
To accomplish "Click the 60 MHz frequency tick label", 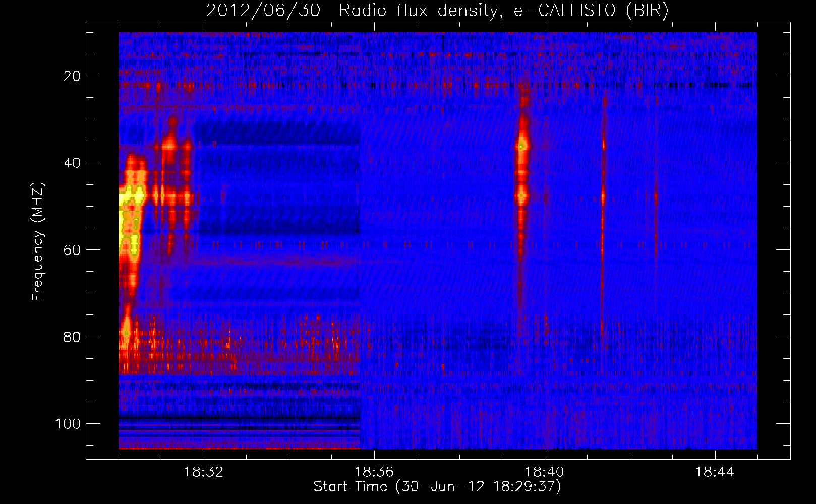I will [73, 250].
